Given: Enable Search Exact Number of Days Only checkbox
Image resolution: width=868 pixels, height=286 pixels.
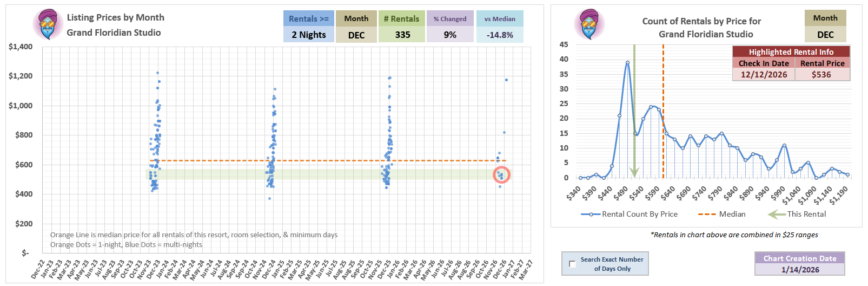Looking at the screenshot, I should pyautogui.click(x=572, y=264).
